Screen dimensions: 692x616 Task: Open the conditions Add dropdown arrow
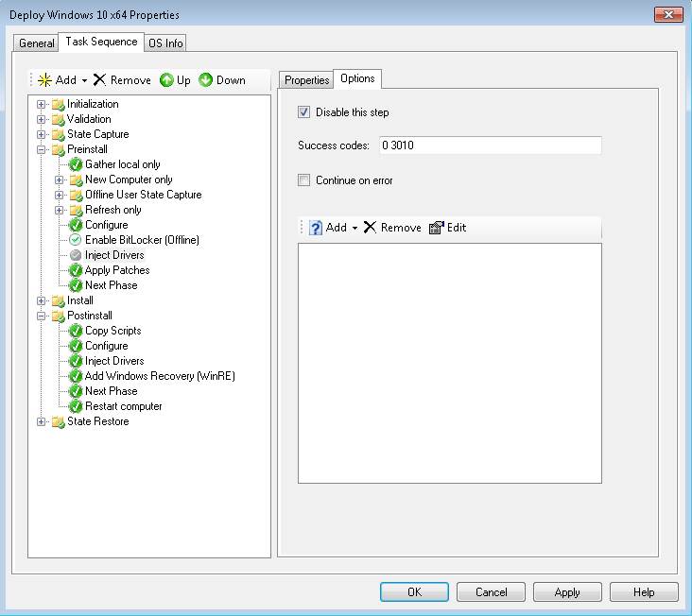click(x=355, y=228)
